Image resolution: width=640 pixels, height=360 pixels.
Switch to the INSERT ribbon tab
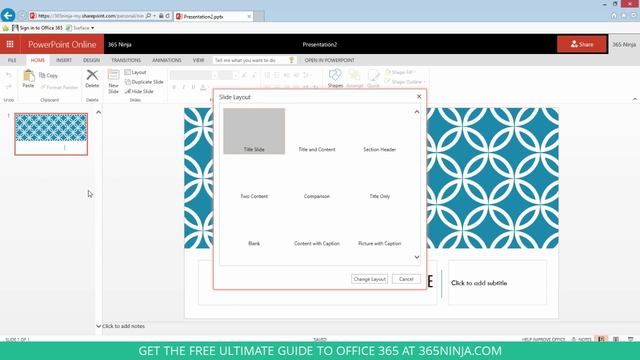click(x=64, y=60)
